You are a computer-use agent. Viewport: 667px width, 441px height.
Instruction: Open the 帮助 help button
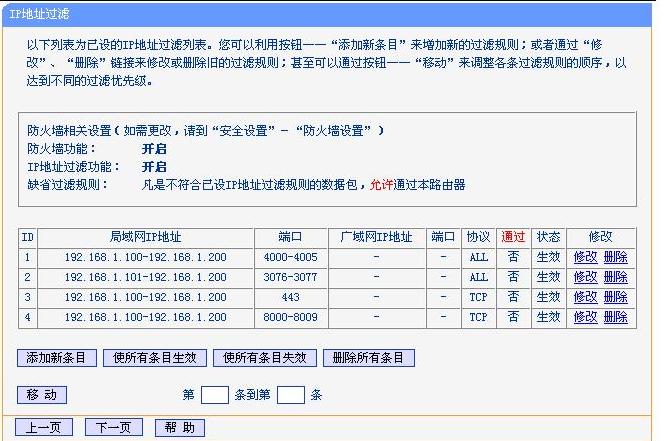point(180,427)
